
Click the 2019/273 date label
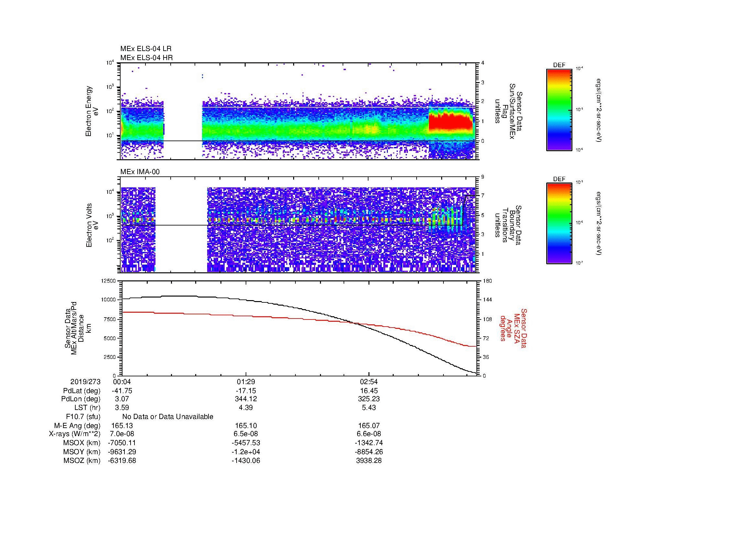[85, 382]
